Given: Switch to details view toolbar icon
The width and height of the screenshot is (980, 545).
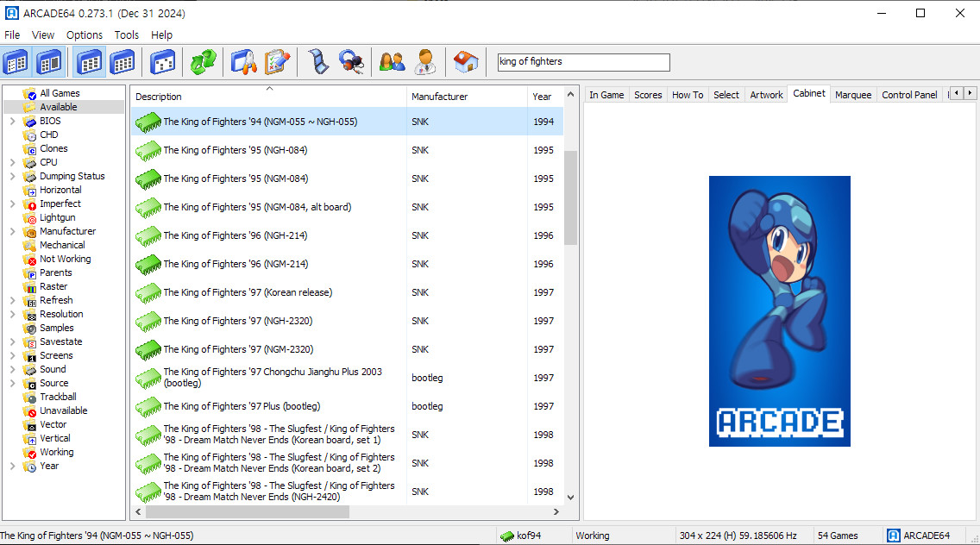Looking at the screenshot, I should [x=90, y=62].
